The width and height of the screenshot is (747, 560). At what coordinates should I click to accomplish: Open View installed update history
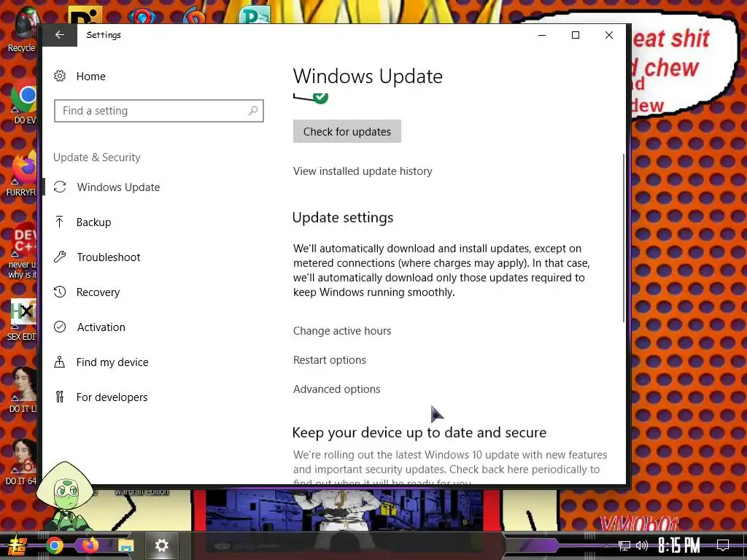coord(363,171)
